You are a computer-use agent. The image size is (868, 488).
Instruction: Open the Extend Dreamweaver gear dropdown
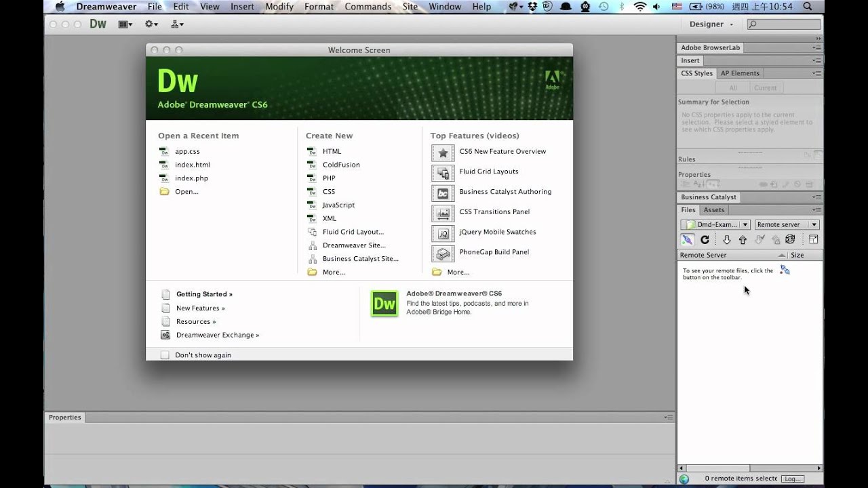151,24
